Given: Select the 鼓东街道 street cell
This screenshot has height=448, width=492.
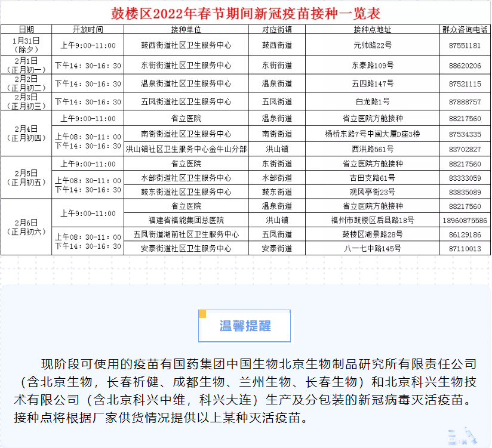Looking at the screenshot, I should tap(277, 191).
